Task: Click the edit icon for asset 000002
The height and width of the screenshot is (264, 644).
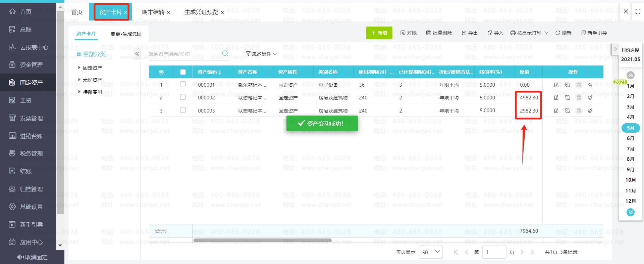Action: (556, 98)
